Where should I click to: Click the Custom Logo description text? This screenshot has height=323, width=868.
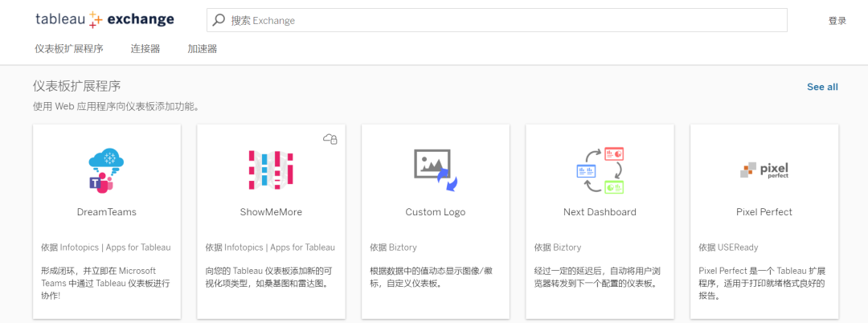pos(431,278)
